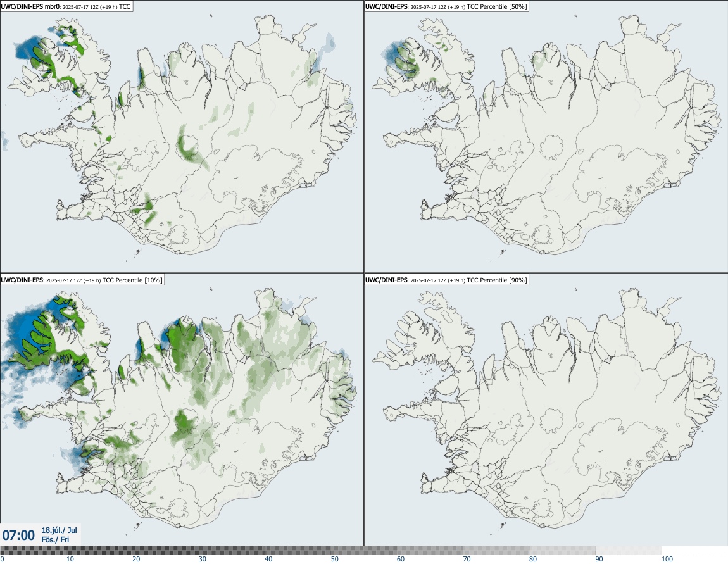Click the 90 value on the color scale
The height and width of the screenshot is (564, 728).
(x=599, y=559)
